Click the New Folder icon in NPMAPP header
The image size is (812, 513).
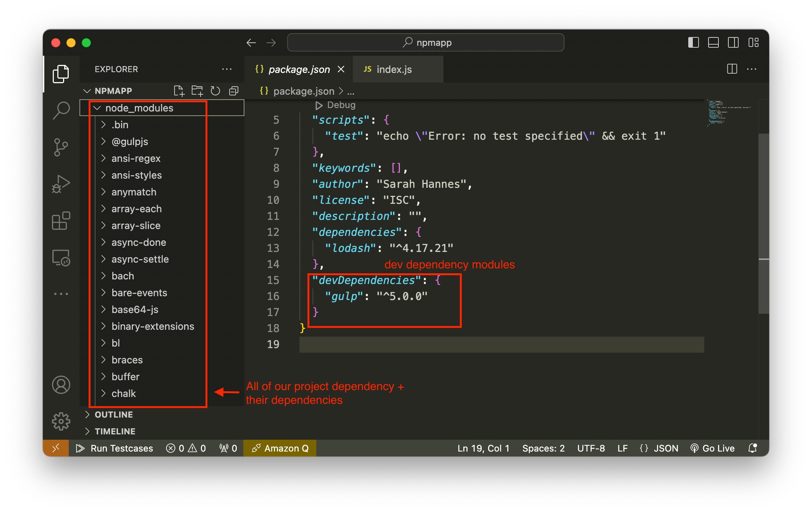tap(197, 91)
